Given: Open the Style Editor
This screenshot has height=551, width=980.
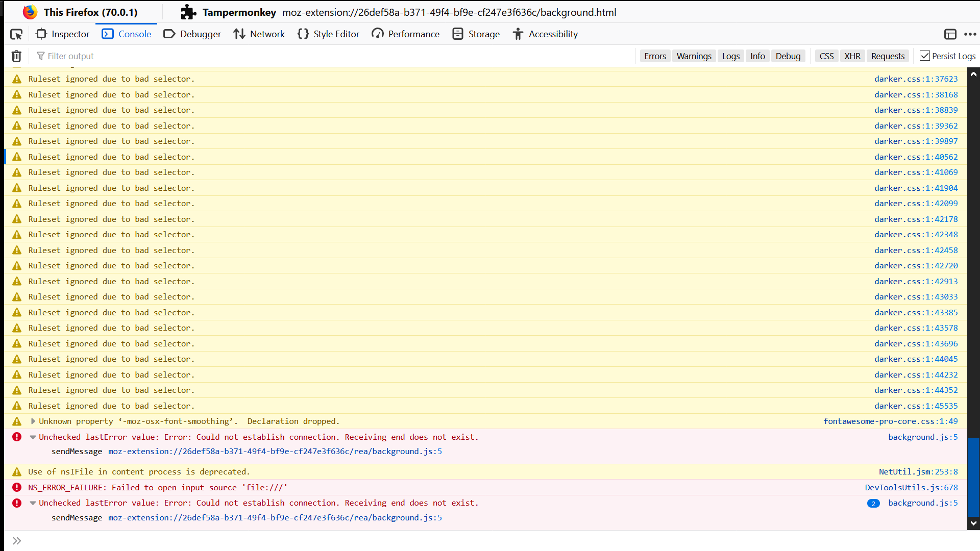Looking at the screenshot, I should pyautogui.click(x=328, y=34).
